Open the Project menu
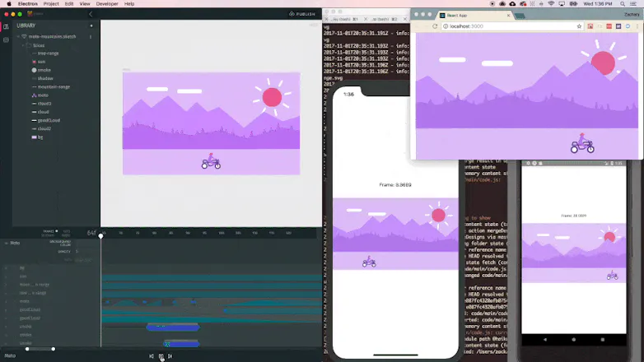 pos(51,3)
